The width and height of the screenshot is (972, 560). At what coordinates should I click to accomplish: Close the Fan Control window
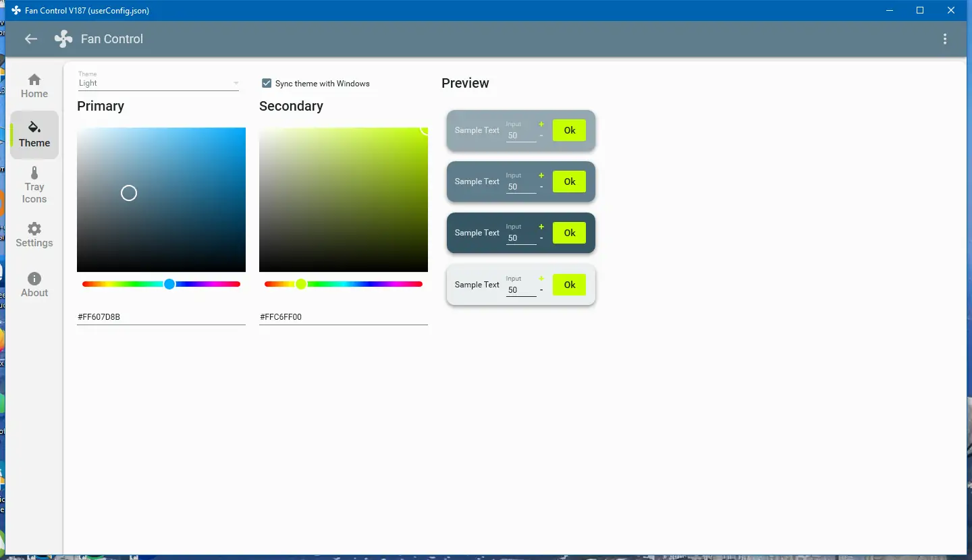pos(951,10)
